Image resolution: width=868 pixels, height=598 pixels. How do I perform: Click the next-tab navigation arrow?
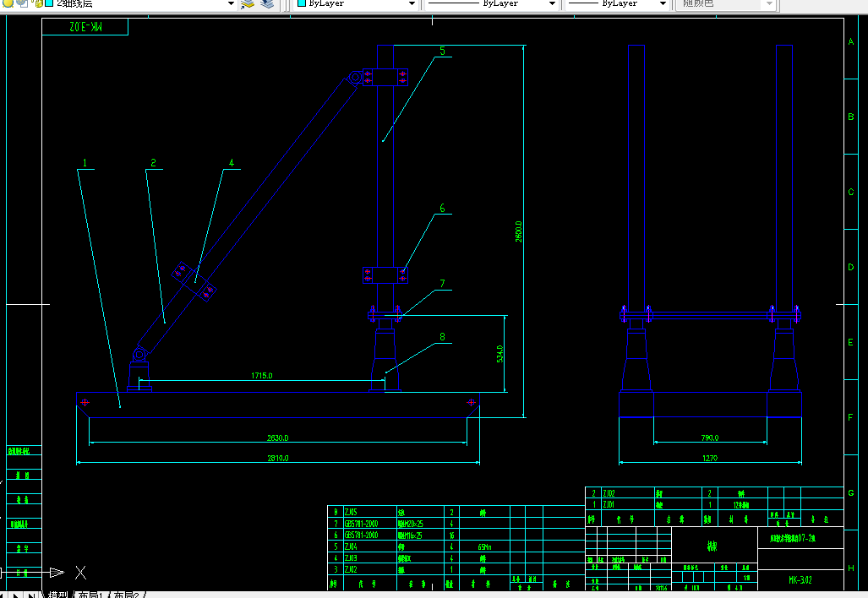(17, 595)
